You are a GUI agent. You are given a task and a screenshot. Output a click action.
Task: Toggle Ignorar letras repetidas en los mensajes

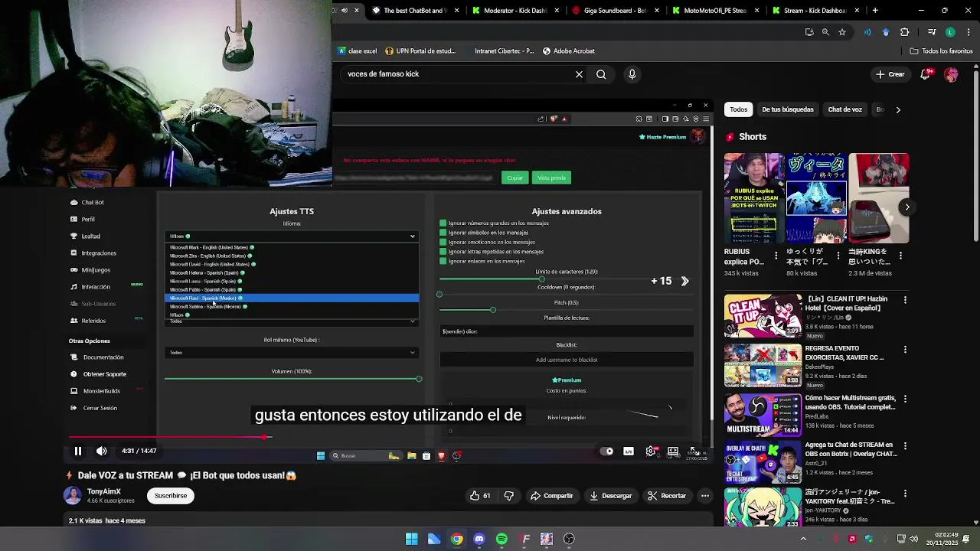[443, 252]
